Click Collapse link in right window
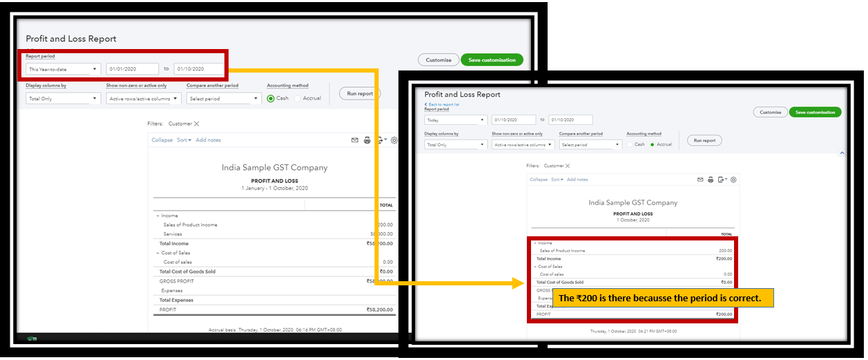 click(539, 180)
